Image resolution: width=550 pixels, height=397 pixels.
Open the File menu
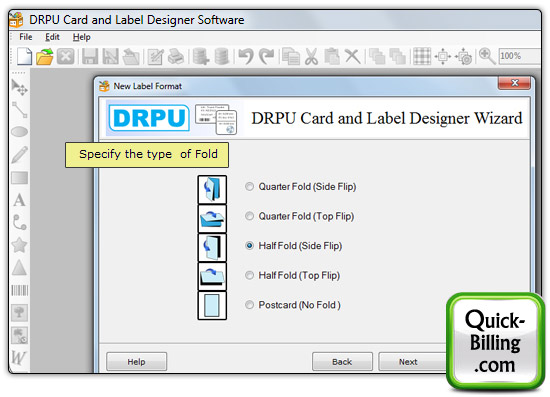click(26, 37)
